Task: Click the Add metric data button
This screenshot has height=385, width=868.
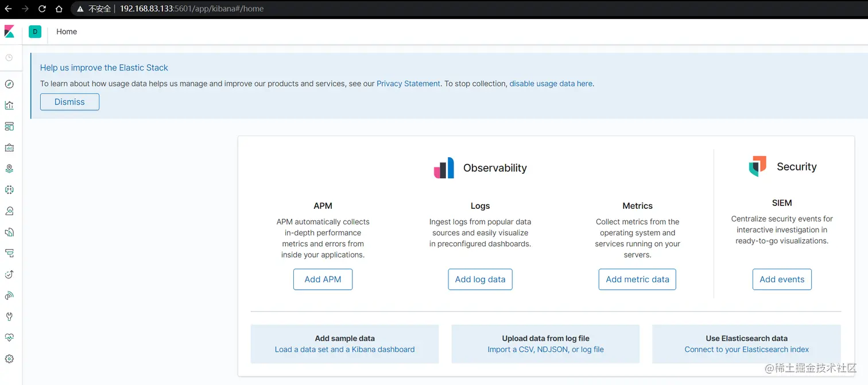Action: tap(637, 279)
